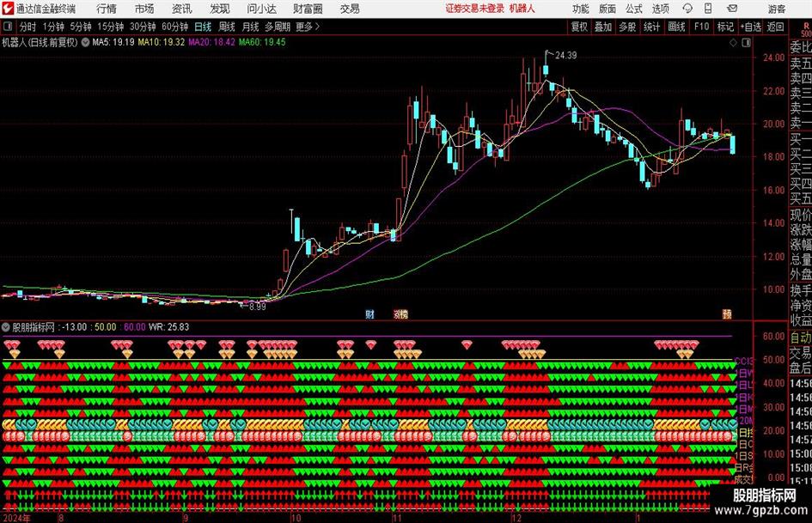
Task: Click the MA20: 18.42 indicator value
Action: point(211,42)
